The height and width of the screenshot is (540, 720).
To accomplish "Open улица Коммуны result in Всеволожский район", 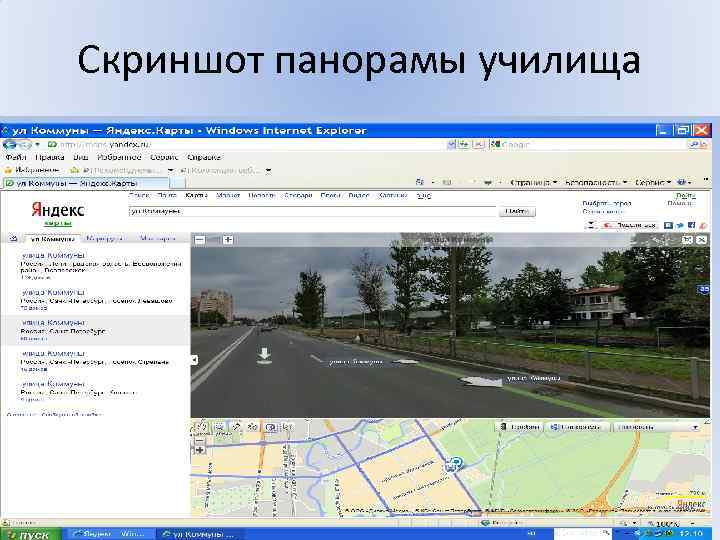I will 53,255.
